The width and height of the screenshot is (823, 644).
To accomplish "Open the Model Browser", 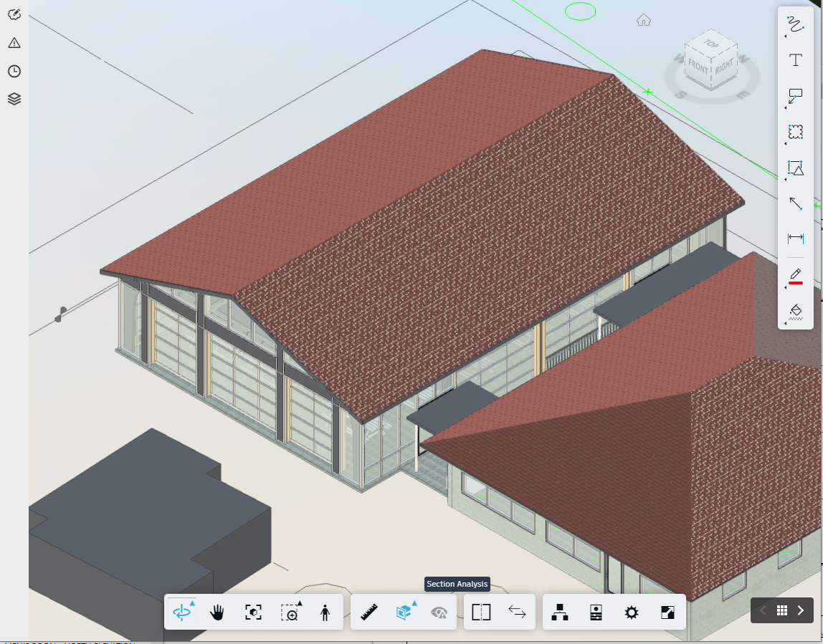I will point(560,612).
